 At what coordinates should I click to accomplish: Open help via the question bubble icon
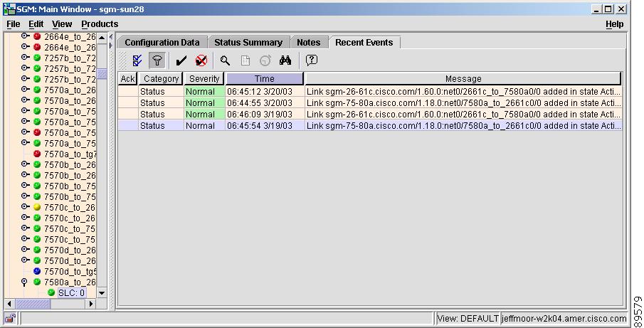[311, 60]
